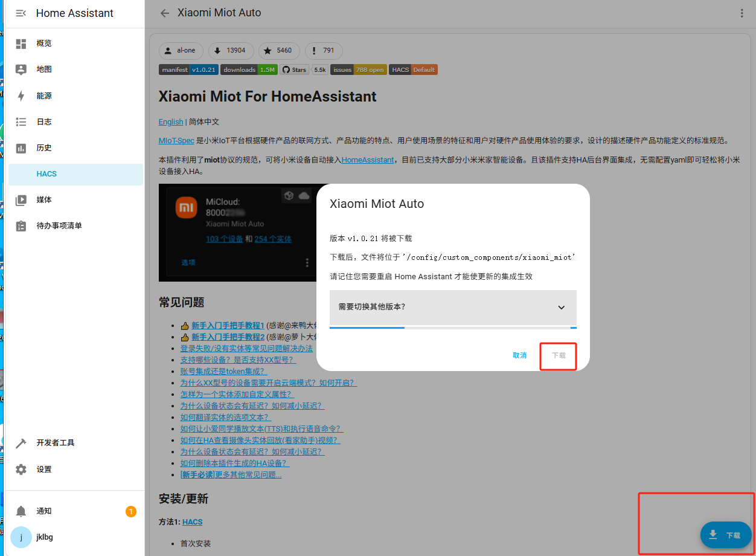Open 支持哪些设备？是否支持XX型号？ link

[238, 360]
